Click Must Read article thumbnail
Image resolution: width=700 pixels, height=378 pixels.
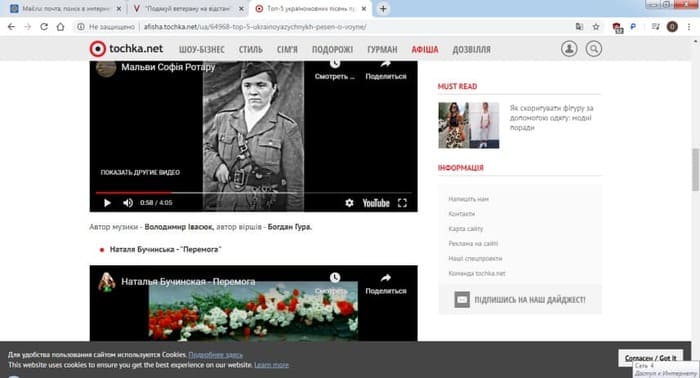(469, 125)
